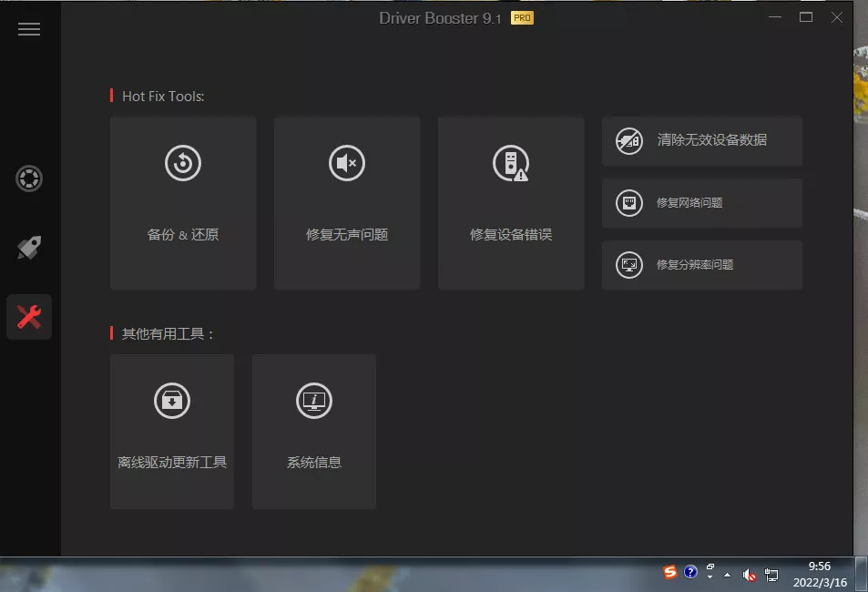868x592 pixels.
Task: Close the Driver Booster window
Action: point(837,17)
